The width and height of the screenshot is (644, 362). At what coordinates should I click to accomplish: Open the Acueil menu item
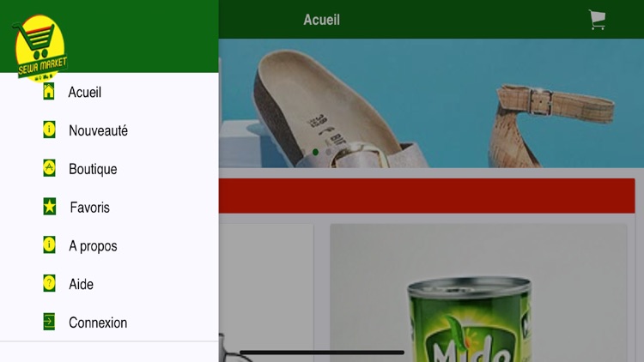pyautogui.click(x=109, y=92)
